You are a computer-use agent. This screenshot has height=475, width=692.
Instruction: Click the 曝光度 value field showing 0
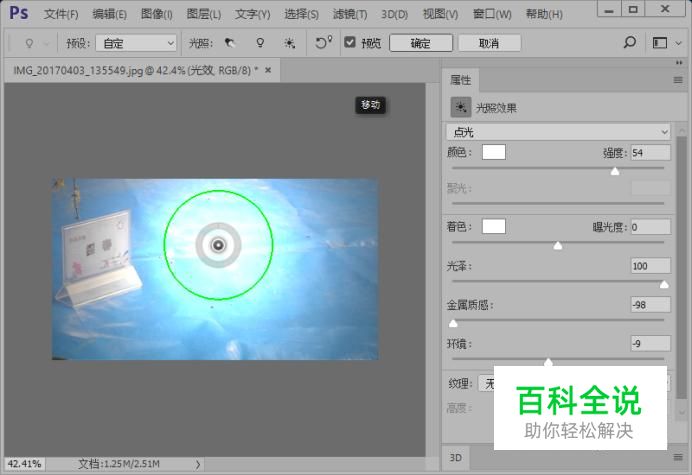pyautogui.click(x=651, y=226)
